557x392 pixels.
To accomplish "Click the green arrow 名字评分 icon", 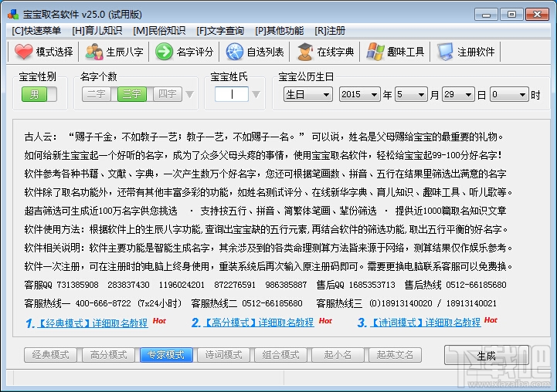I will click(x=164, y=52).
